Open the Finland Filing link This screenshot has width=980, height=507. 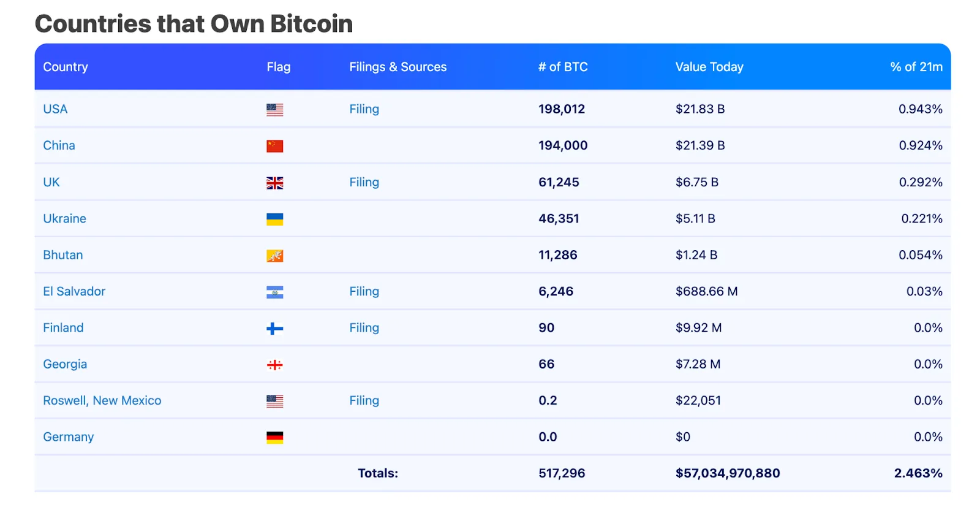[363, 328]
